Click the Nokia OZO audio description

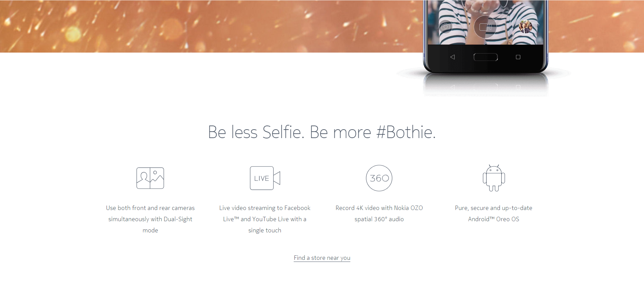click(x=379, y=213)
